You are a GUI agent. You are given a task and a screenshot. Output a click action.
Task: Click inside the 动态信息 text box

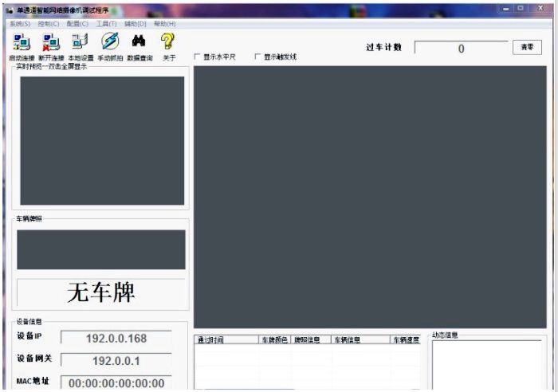(487, 365)
